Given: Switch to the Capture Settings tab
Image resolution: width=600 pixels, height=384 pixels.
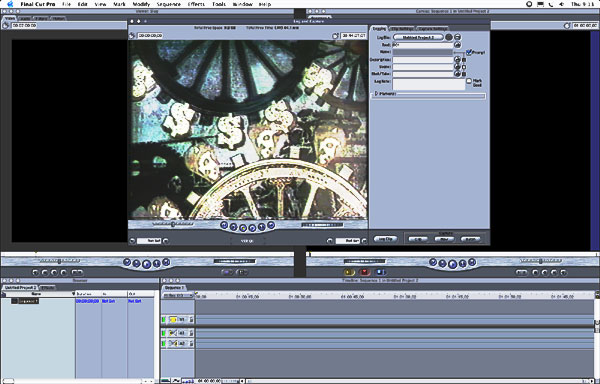Looking at the screenshot, I should click(x=432, y=29).
